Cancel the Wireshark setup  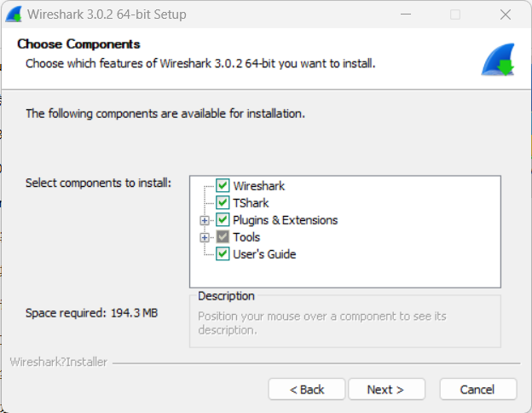pyautogui.click(x=477, y=389)
